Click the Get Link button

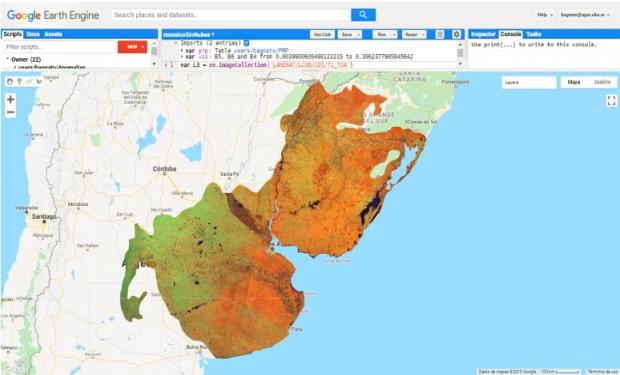pos(322,34)
